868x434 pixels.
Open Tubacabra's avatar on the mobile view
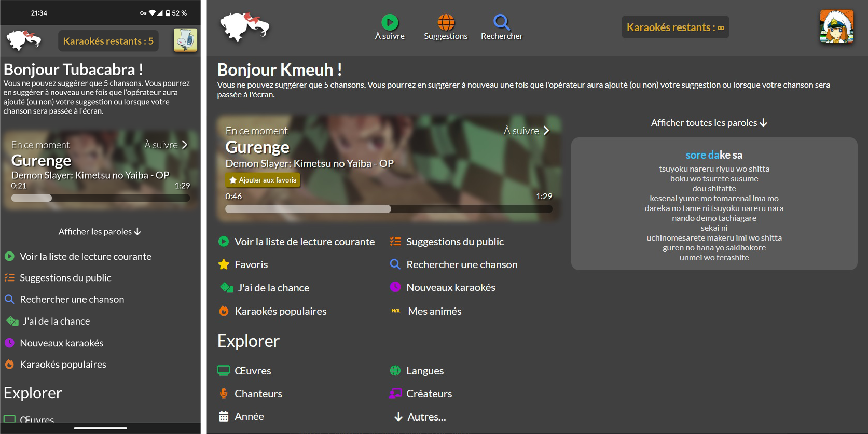pyautogui.click(x=185, y=40)
